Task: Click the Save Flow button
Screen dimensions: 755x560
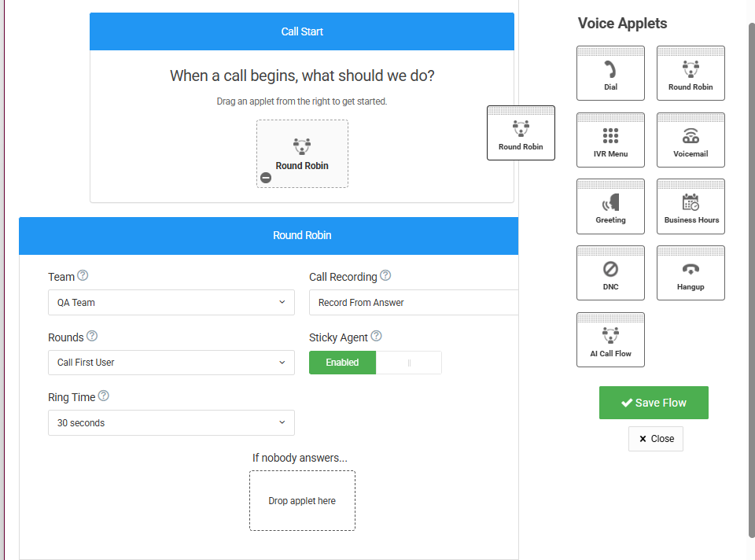Action: (x=654, y=403)
